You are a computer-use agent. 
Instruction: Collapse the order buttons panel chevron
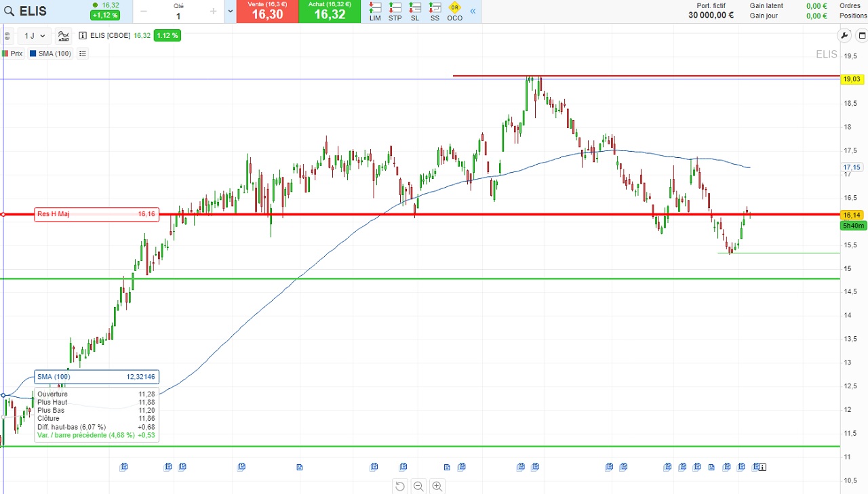click(473, 11)
